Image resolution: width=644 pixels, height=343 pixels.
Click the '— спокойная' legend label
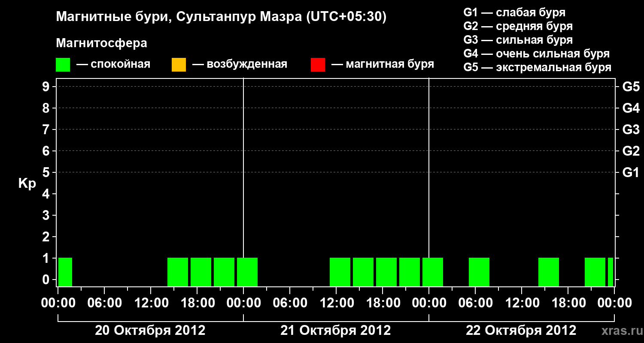pyautogui.click(x=113, y=64)
